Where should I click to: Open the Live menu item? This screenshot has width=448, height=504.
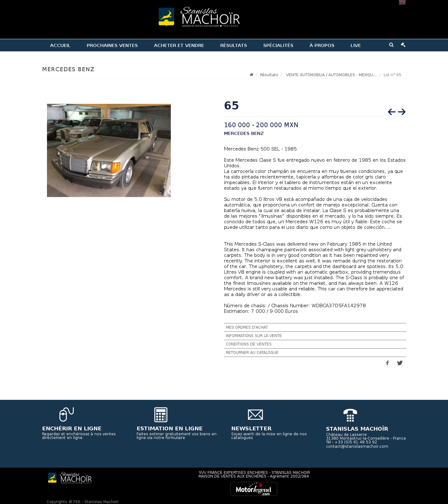[356, 45]
